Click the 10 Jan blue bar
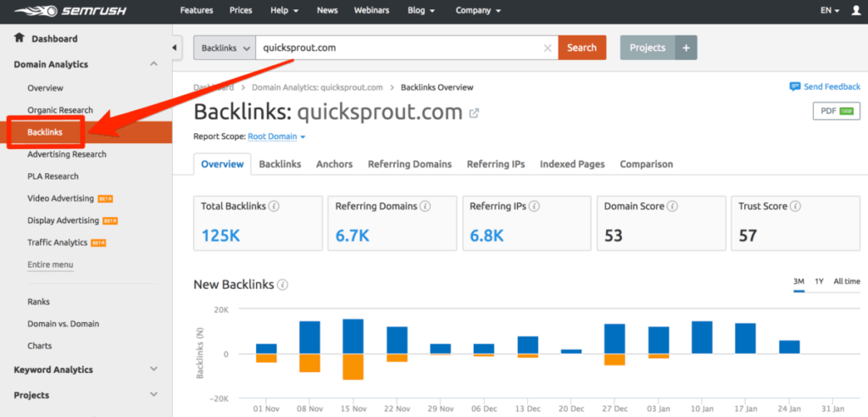Screen dimensions: 868x417 pyautogui.click(x=702, y=337)
